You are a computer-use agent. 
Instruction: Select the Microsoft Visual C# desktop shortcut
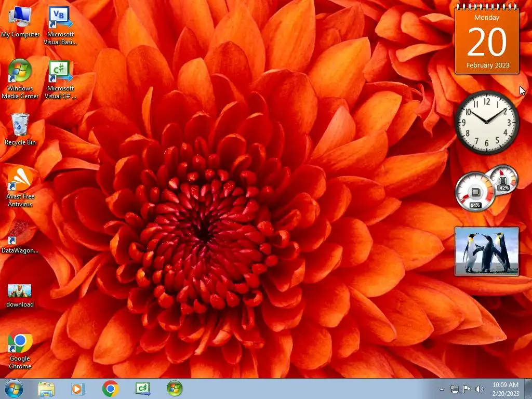(60, 79)
